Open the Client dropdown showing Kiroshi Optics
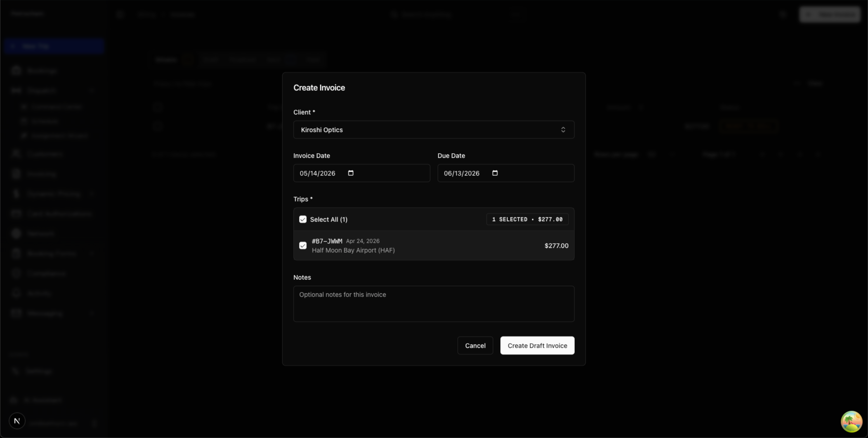Screen dimensions: 868x438 tap(434, 130)
